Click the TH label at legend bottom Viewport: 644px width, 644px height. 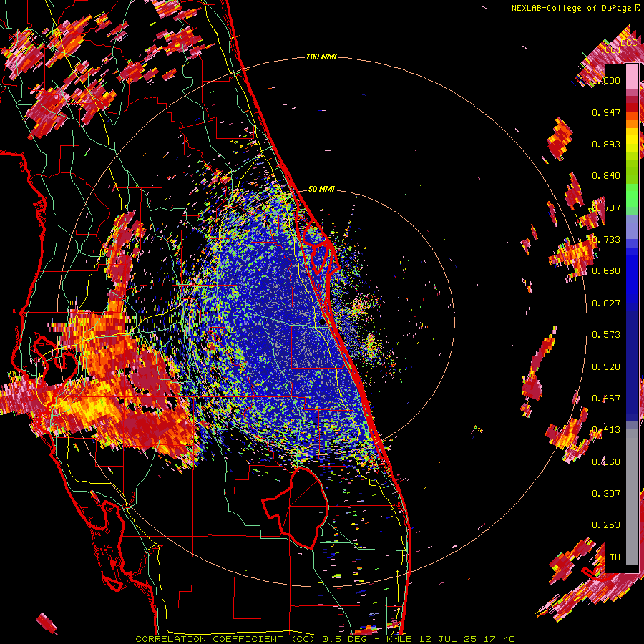point(615,557)
